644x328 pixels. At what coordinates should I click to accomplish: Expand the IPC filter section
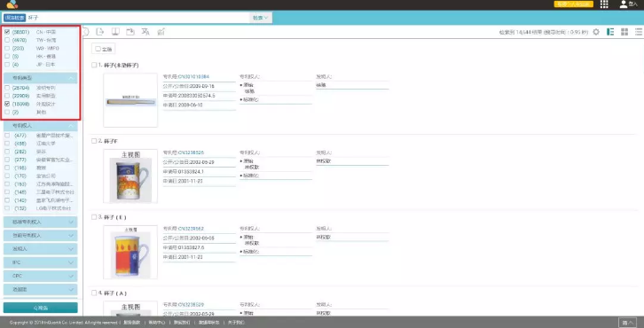pyautogui.click(x=40, y=262)
